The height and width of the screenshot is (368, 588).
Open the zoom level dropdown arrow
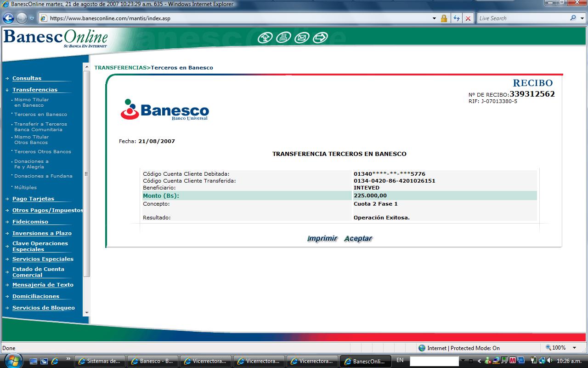575,348
